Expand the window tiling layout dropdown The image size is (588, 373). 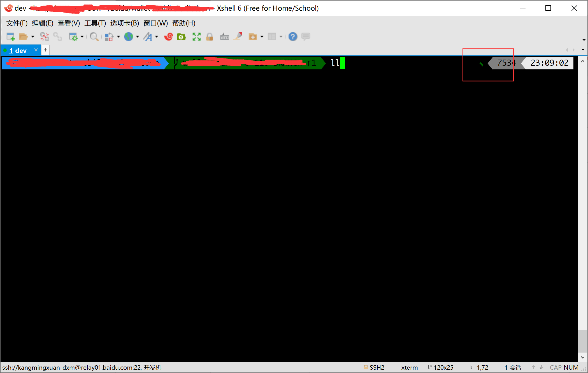(x=281, y=37)
